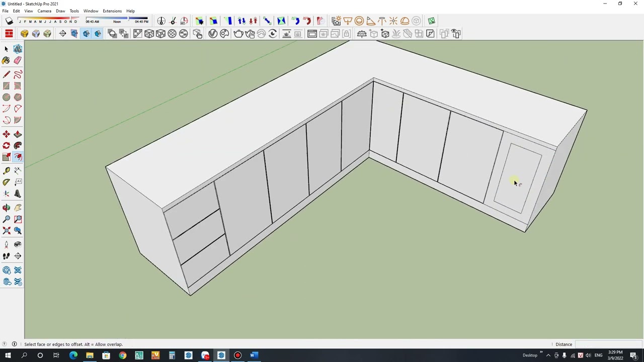
Task: Open Microsoft Word from the taskbar
Action: (254, 355)
